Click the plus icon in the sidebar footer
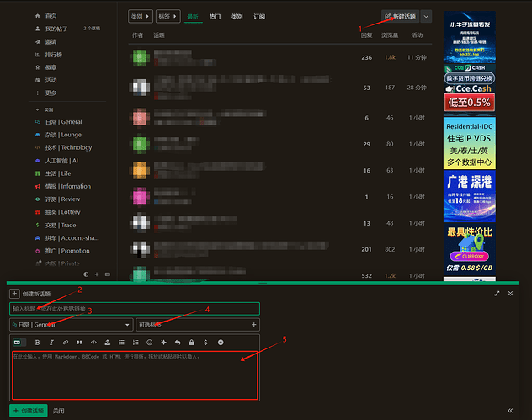 (x=97, y=274)
